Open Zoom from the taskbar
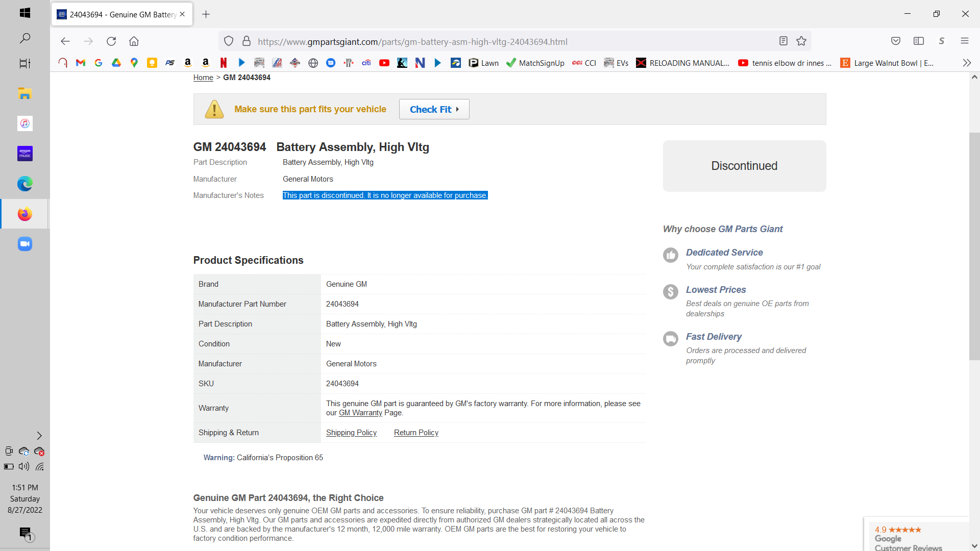The height and width of the screenshot is (551, 980). coord(24,244)
